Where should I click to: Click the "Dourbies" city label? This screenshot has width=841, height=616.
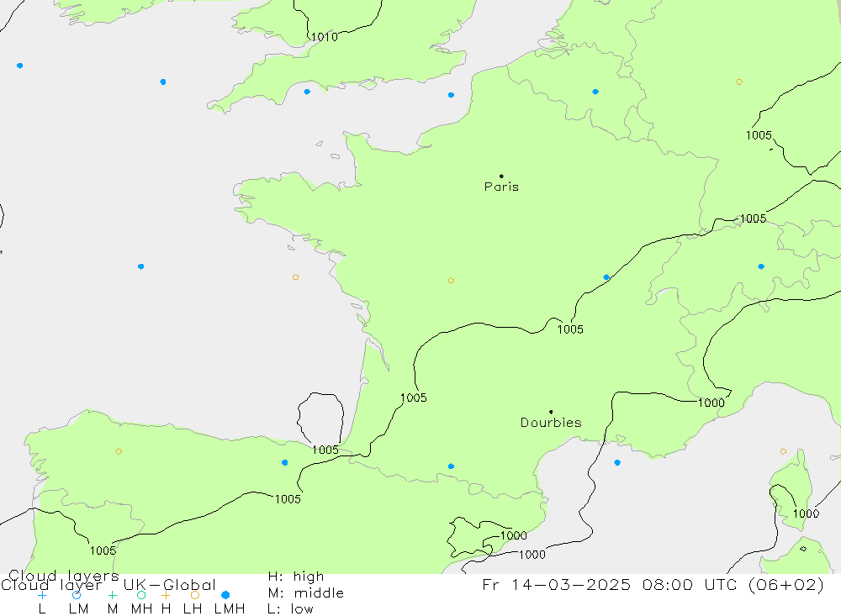[x=551, y=423]
